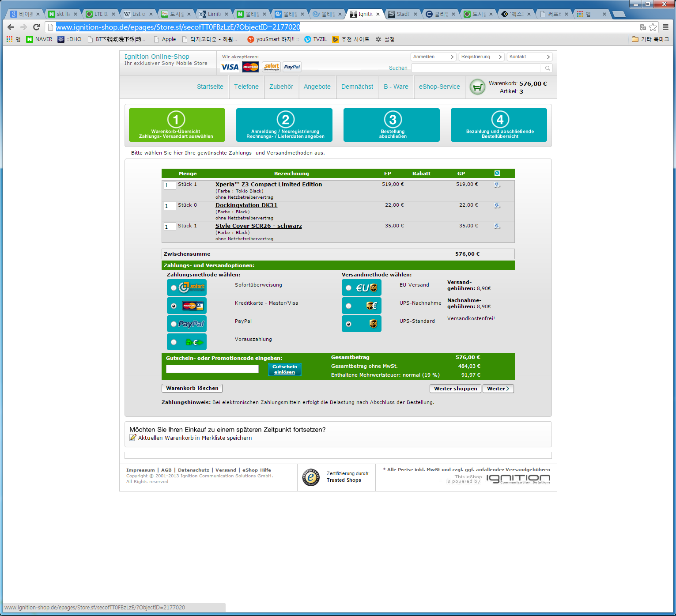Open Zubehör navigation item
This screenshot has height=616, width=676.
click(281, 87)
